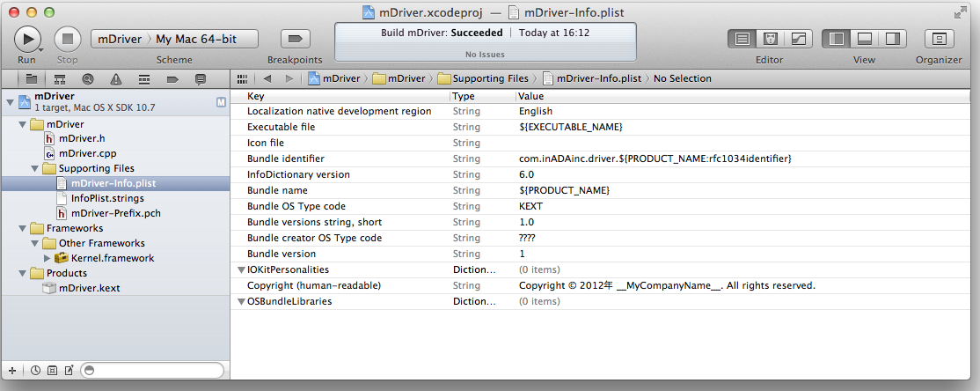The height and width of the screenshot is (391, 980).
Task: Open the related files grid menu
Action: (243, 79)
